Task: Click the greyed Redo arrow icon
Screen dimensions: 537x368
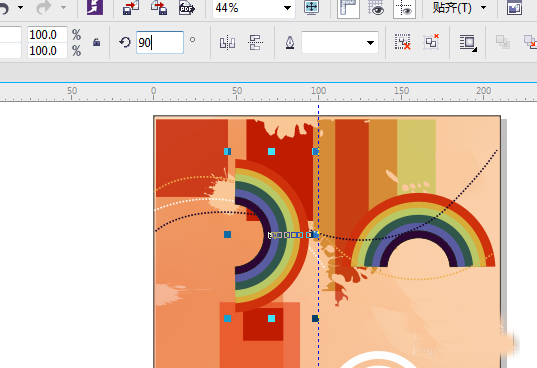Action: [43, 8]
